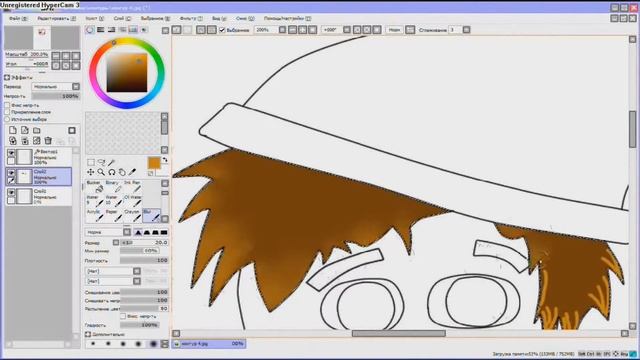Select the eyedropper color picker tool
Image resolution: width=640 pixels, height=360 pixels.
[x=132, y=172]
